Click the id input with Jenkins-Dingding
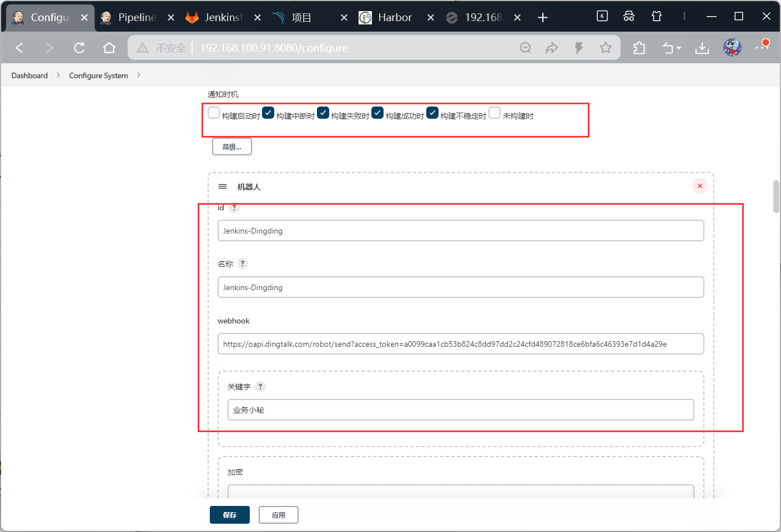The height and width of the screenshot is (532, 781). click(x=461, y=231)
